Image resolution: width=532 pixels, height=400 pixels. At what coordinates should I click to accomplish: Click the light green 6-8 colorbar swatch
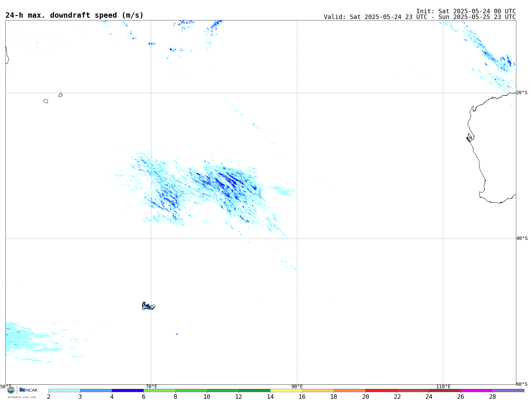click(x=159, y=391)
